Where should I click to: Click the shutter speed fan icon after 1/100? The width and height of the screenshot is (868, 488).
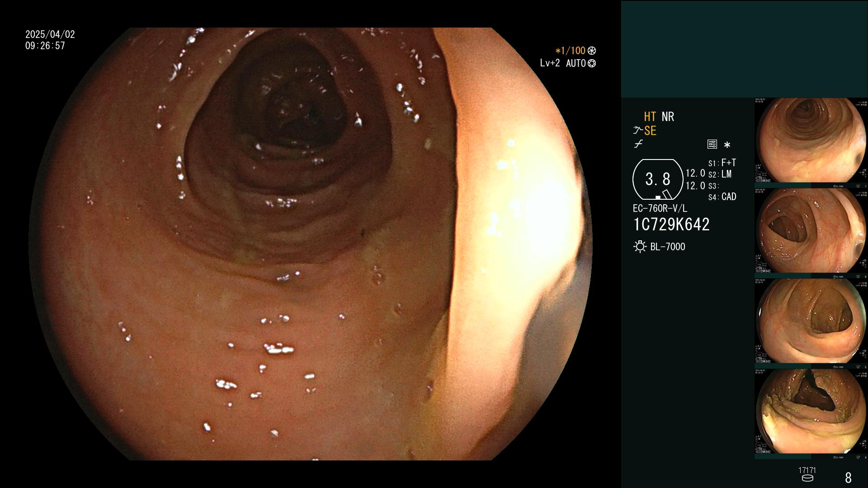pyautogui.click(x=592, y=51)
